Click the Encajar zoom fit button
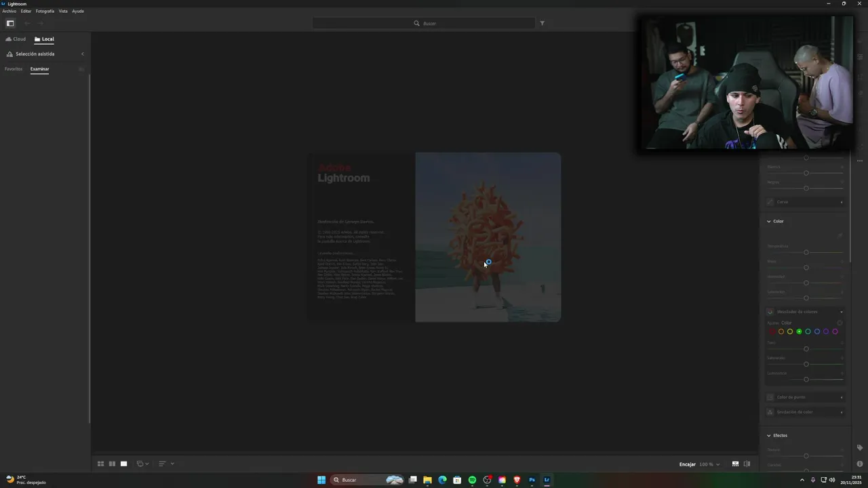868x488 pixels. [687, 464]
